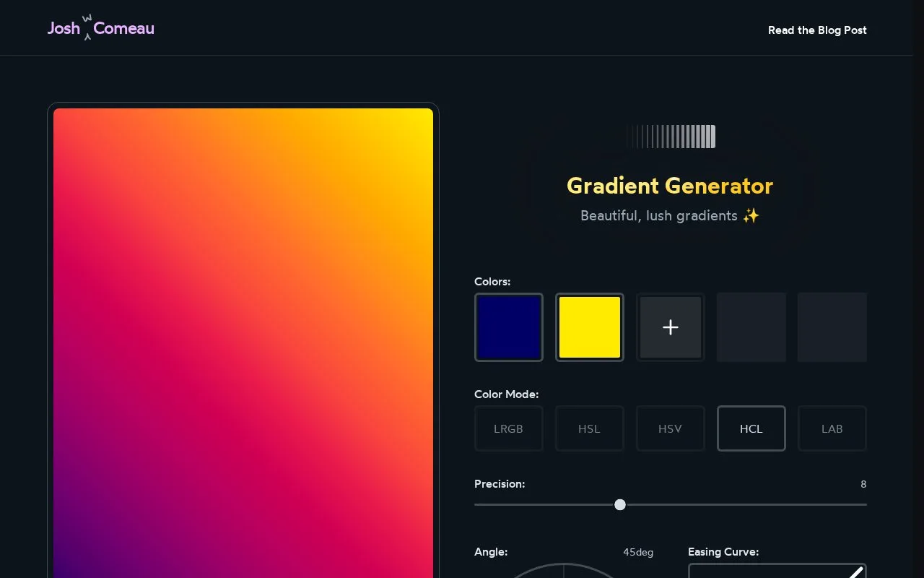Select the dark navy blue color swatch

point(509,327)
